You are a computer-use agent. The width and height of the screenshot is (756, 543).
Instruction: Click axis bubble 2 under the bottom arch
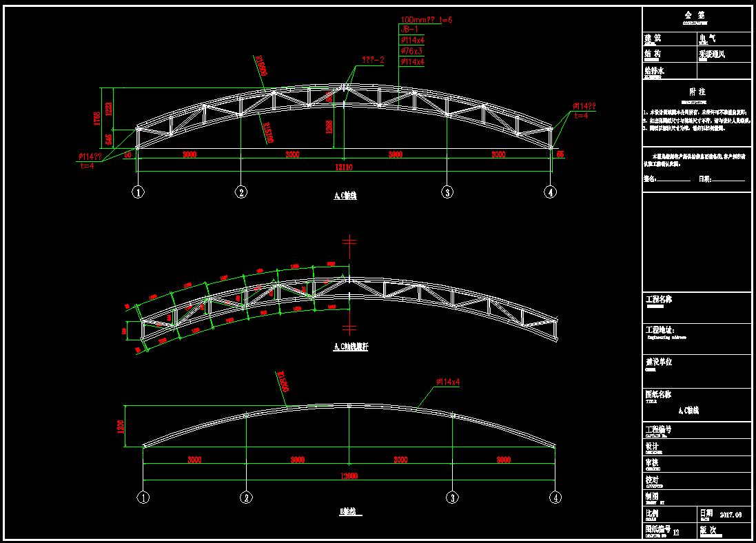pyautogui.click(x=246, y=497)
